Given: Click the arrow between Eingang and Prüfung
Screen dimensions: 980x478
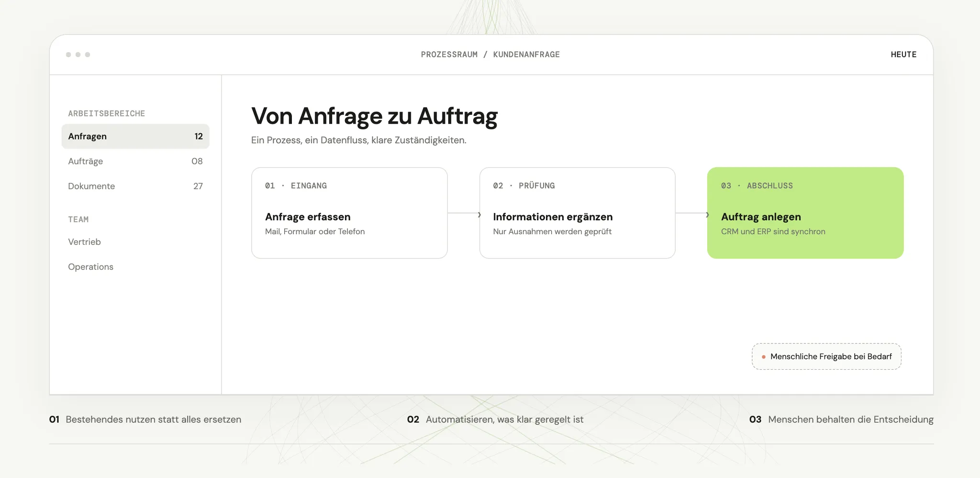Looking at the screenshot, I should 464,214.
